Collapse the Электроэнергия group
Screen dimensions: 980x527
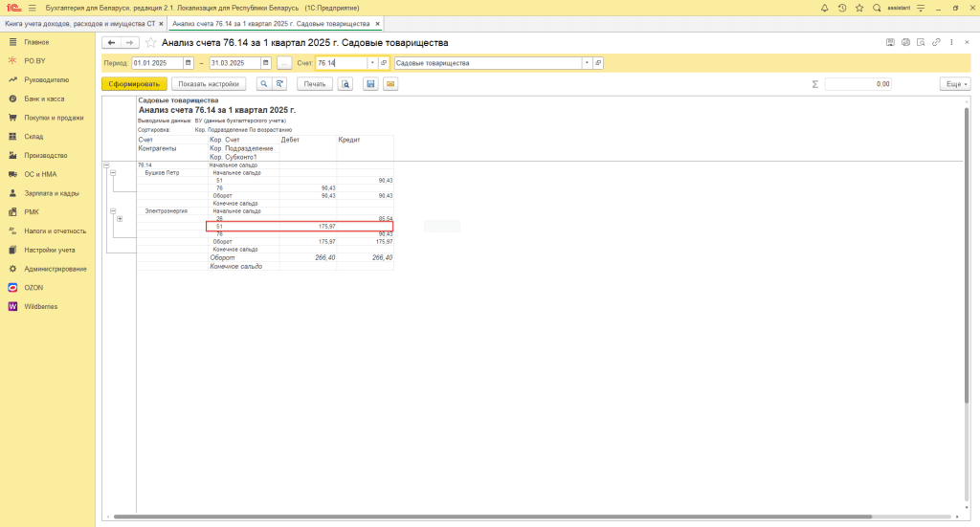pyautogui.click(x=113, y=211)
